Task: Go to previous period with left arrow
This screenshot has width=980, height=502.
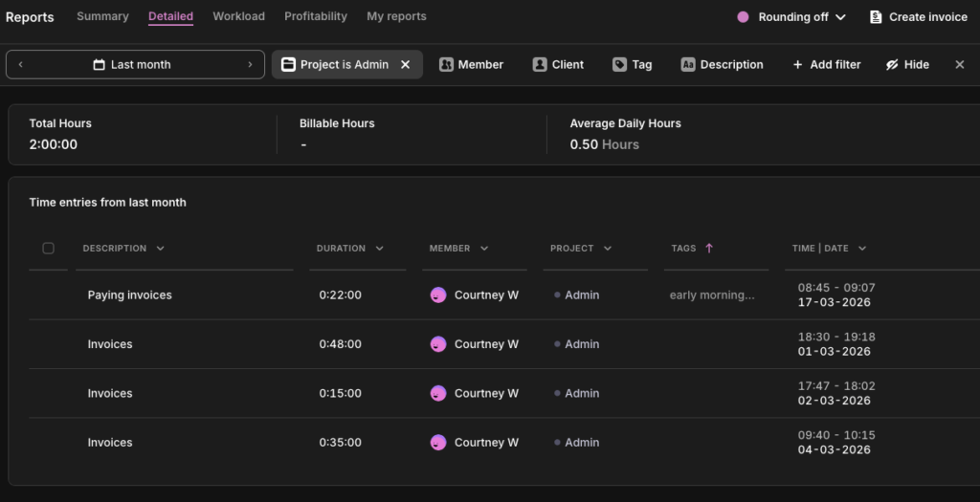Action: click(21, 64)
